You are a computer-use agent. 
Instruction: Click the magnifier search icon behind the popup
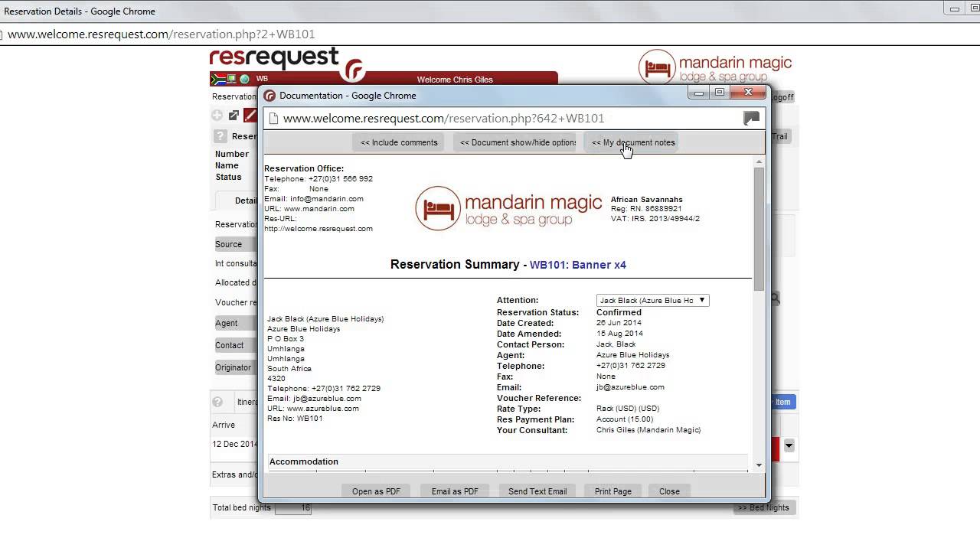775,298
